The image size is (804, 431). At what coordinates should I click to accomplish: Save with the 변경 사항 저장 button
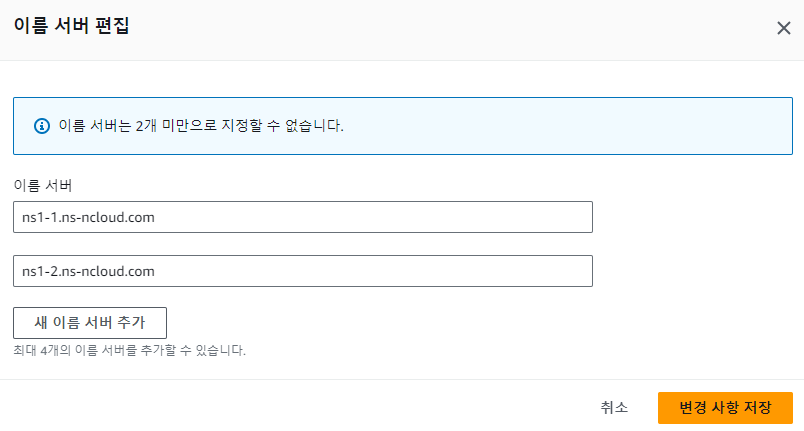click(725, 408)
